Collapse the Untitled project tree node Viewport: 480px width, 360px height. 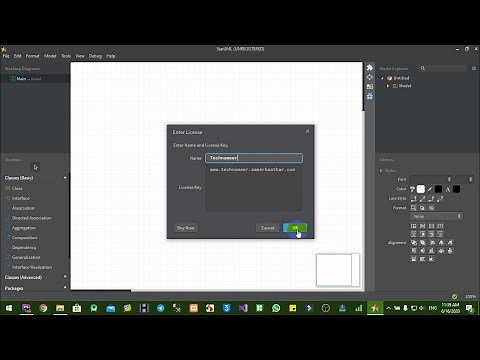[382, 78]
